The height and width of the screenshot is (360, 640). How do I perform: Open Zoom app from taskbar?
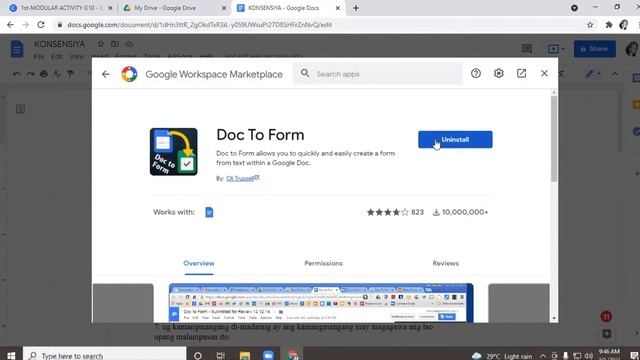click(269, 356)
